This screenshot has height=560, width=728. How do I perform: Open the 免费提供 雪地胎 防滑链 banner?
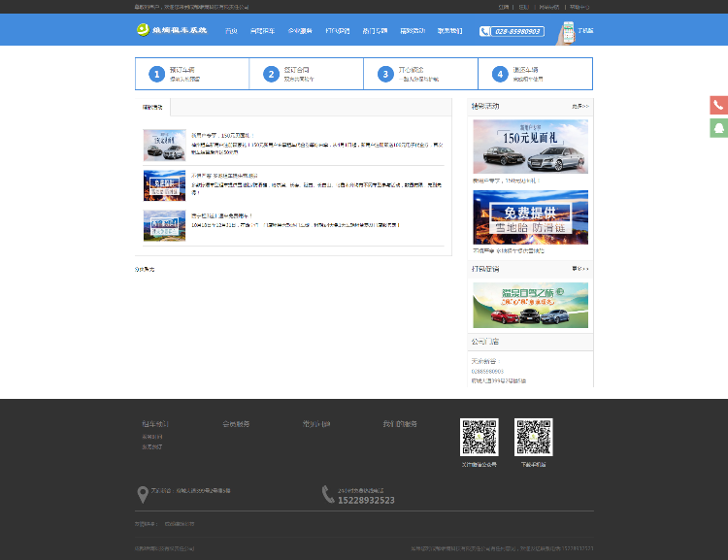(x=530, y=217)
